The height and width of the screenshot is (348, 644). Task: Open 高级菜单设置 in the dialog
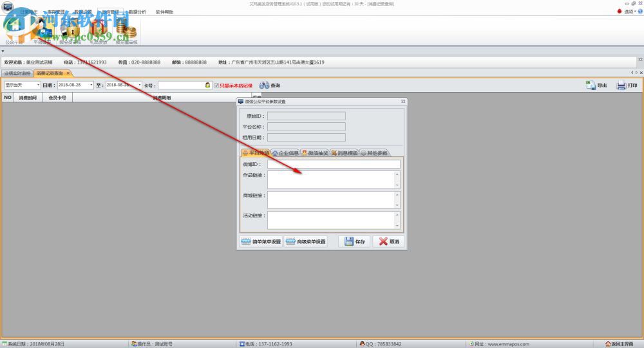pyautogui.click(x=305, y=241)
